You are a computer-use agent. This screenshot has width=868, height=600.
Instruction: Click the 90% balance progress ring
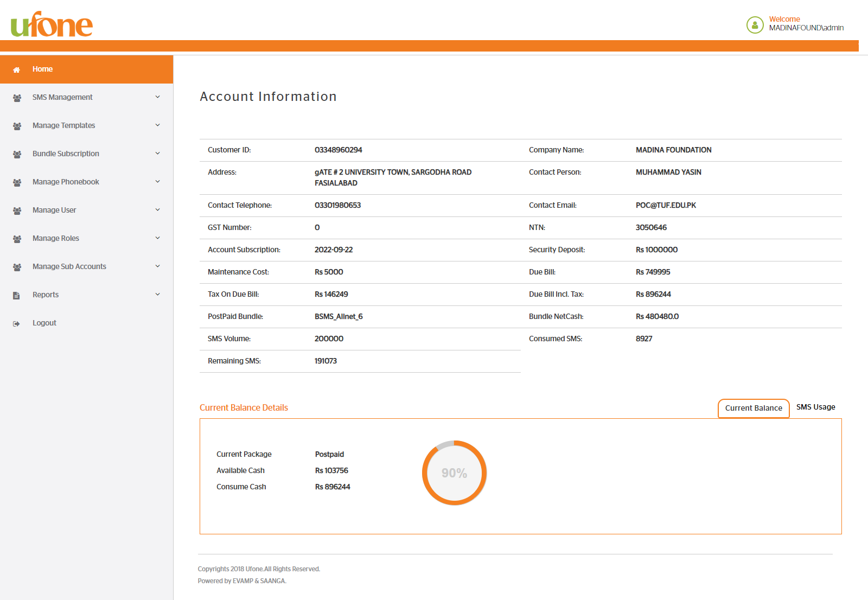[x=455, y=473]
